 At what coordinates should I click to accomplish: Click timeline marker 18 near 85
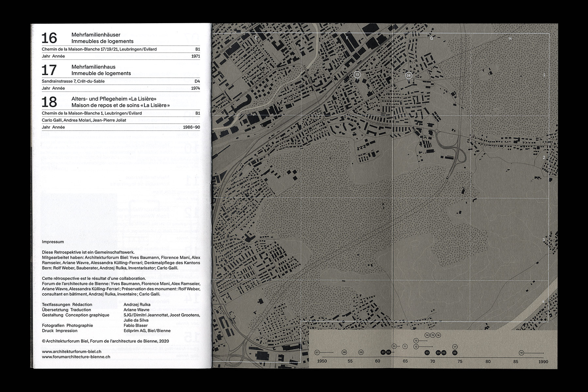[x=521, y=352]
